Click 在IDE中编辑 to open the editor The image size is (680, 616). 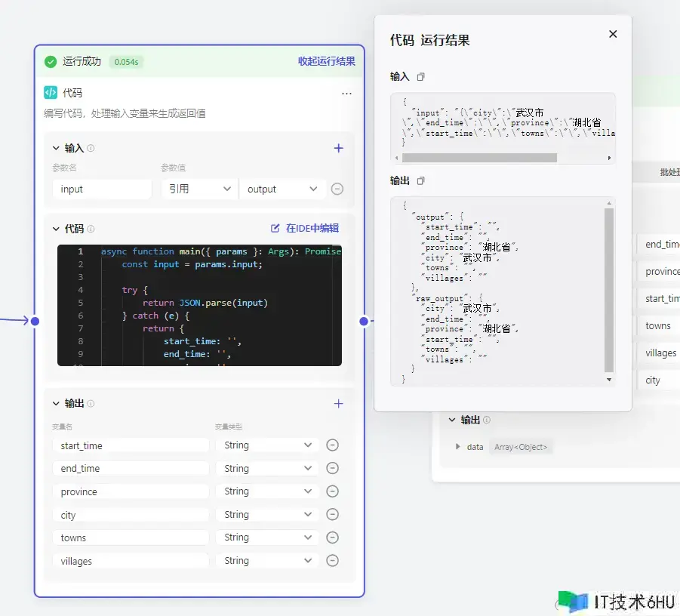(x=305, y=228)
